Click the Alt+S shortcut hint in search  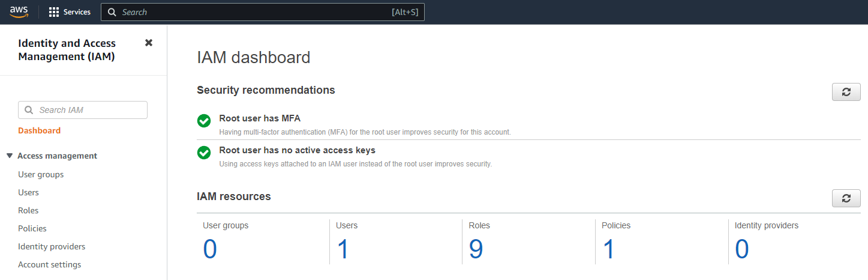pos(405,12)
